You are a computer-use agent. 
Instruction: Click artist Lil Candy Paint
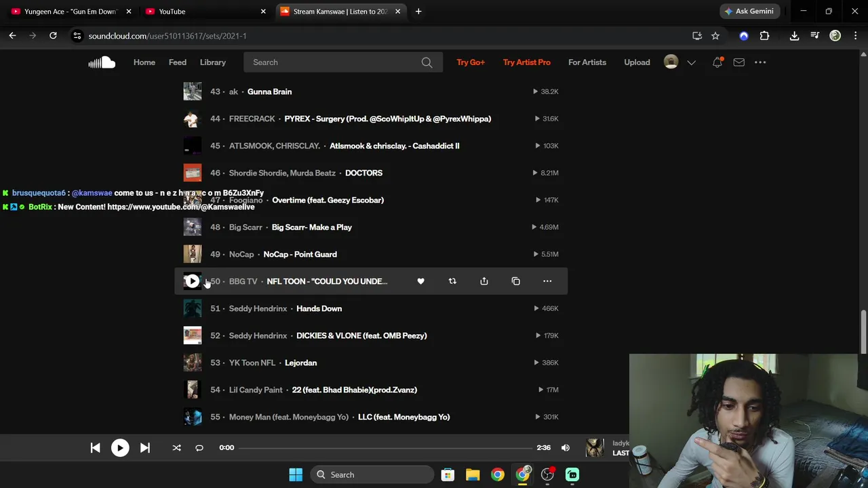tap(256, 390)
